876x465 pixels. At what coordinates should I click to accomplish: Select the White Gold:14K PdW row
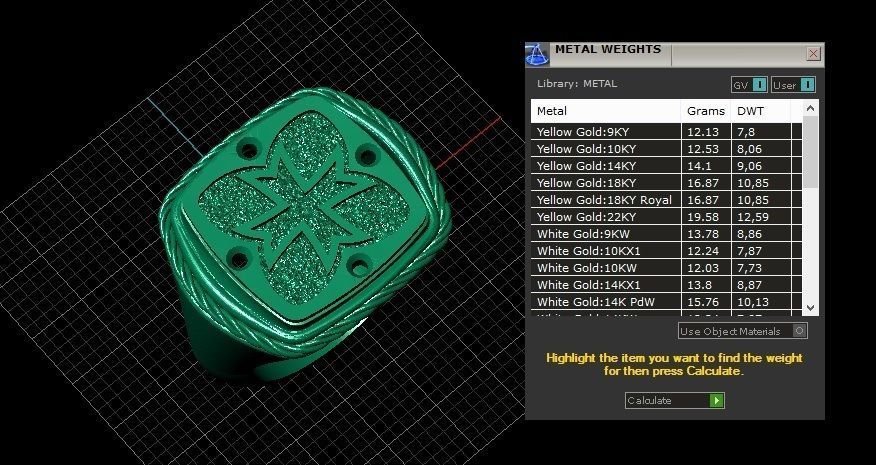(666, 302)
